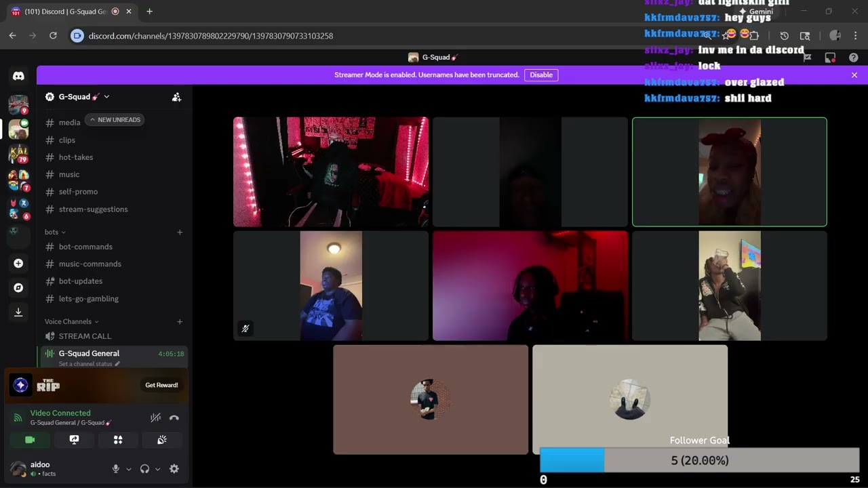Focus green-outlined speaking participant tile
The width and height of the screenshot is (868, 488).
(730, 171)
